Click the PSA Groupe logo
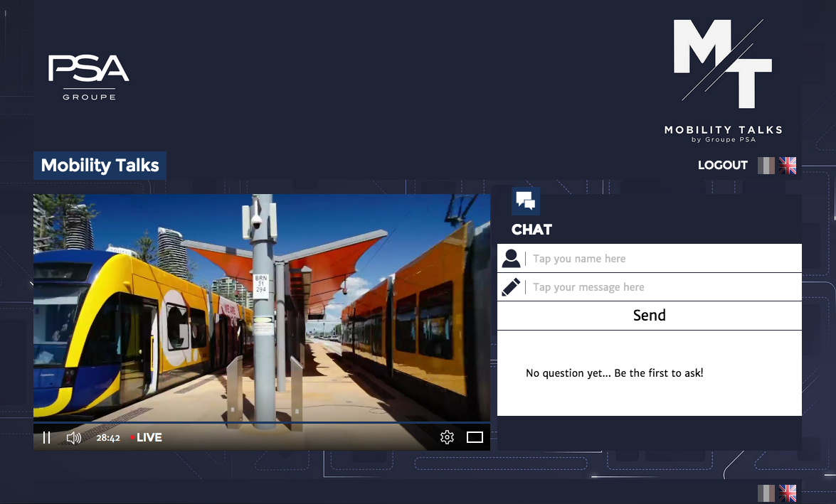The width and height of the screenshot is (836, 504). [88, 77]
